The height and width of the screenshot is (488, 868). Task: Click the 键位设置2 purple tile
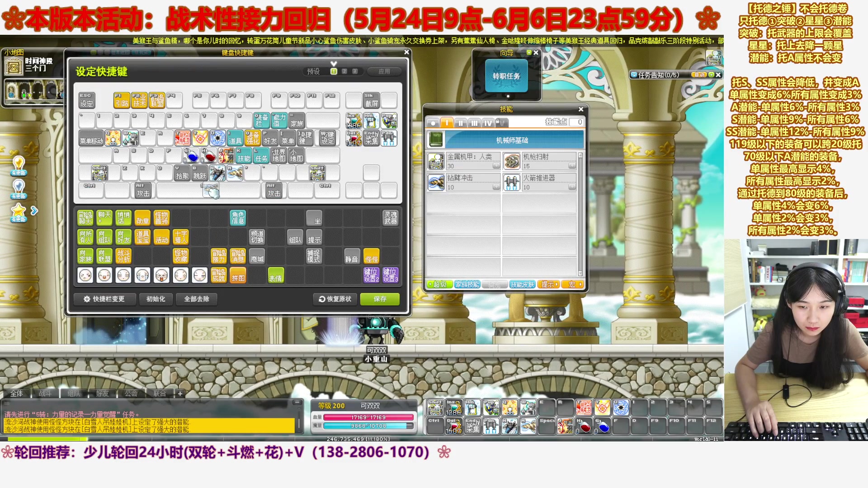coord(371,275)
